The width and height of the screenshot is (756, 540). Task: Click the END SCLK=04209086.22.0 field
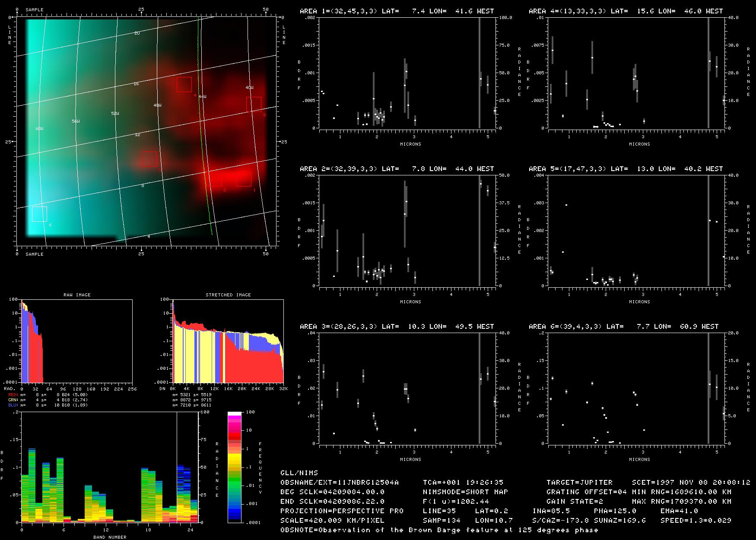point(332,502)
